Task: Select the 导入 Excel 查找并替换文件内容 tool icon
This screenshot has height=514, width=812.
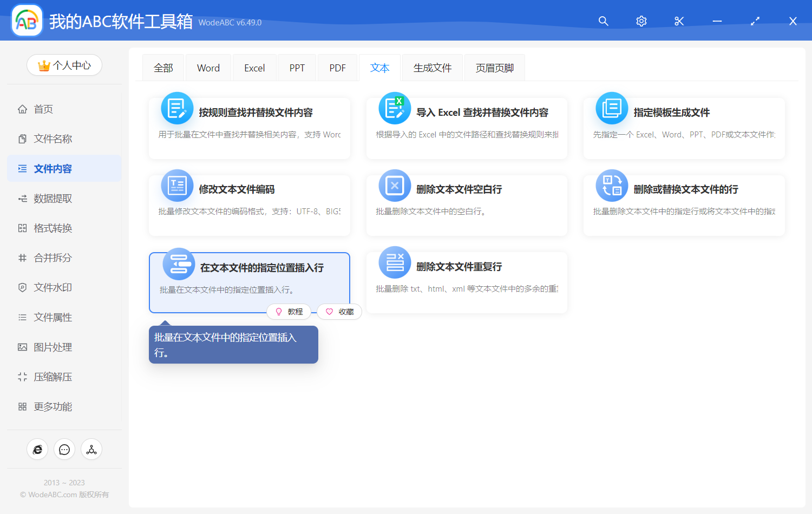Action: [394, 108]
